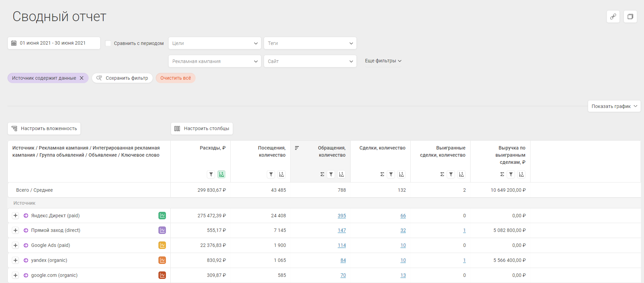Expand Еще фильтры
Image resolution: width=644 pixels, height=283 pixels.
coord(383,61)
